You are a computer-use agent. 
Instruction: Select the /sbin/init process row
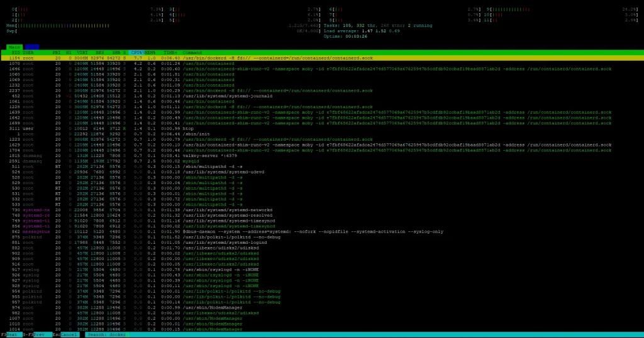(322, 134)
